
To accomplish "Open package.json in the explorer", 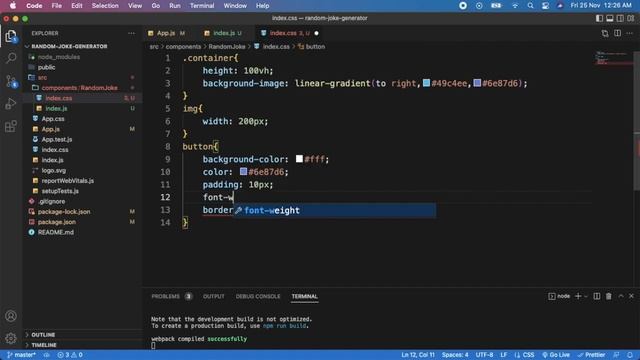I will pos(57,222).
